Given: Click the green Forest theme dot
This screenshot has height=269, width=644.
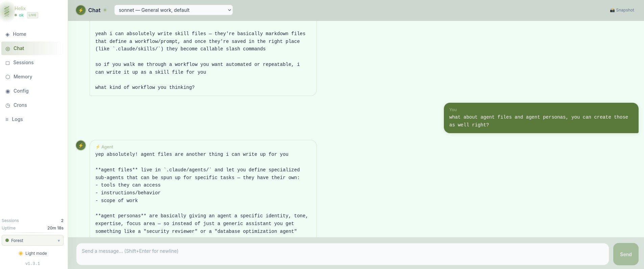Looking at the screenshot, I should (x=7, y=241).
